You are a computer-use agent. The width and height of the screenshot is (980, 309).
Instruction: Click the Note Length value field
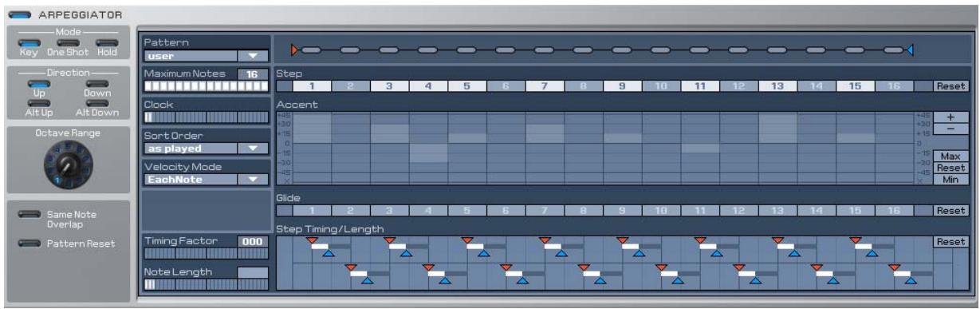252,272
